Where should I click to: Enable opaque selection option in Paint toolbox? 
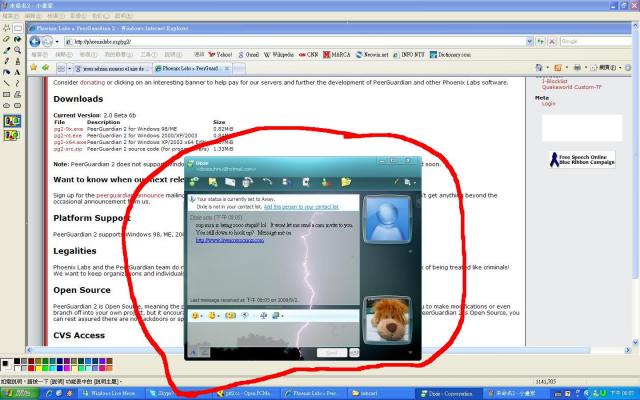12,121
